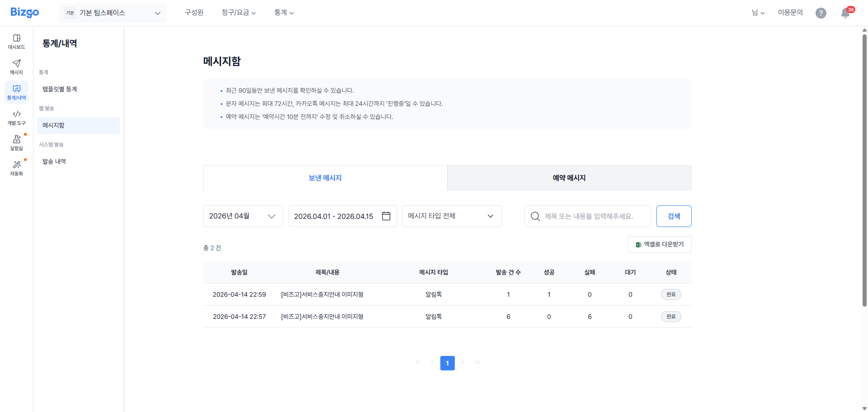This screenshot has height=412, width=868.
Task: Open the 통계 top menu
Action: pos(283,13)
